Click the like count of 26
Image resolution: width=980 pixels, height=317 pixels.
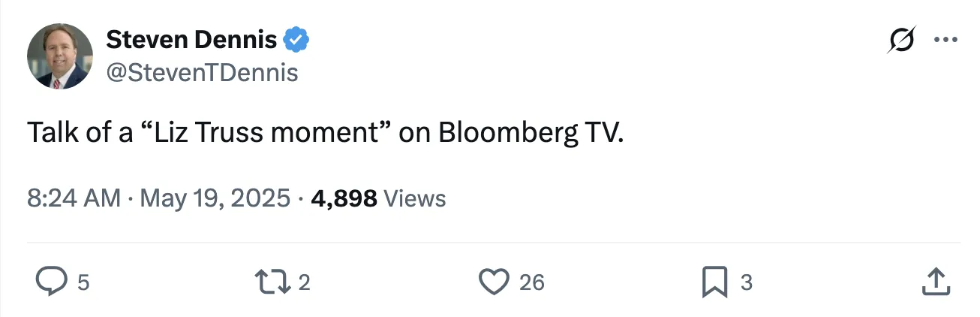531,282
